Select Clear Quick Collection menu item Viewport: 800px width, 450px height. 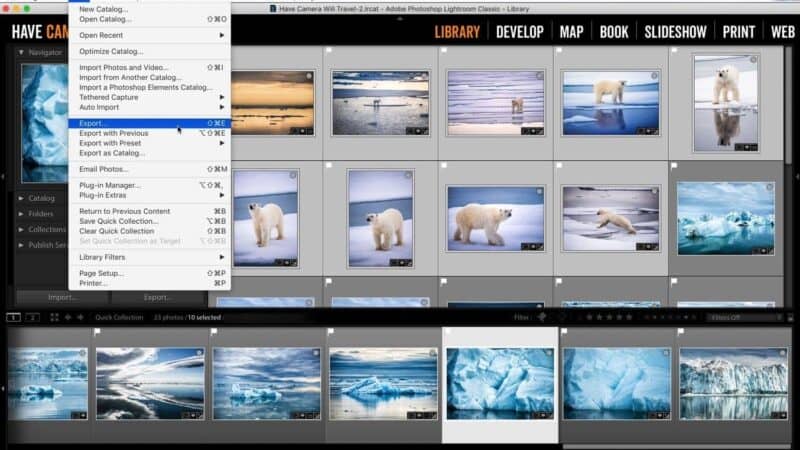(x=149, y=231)
